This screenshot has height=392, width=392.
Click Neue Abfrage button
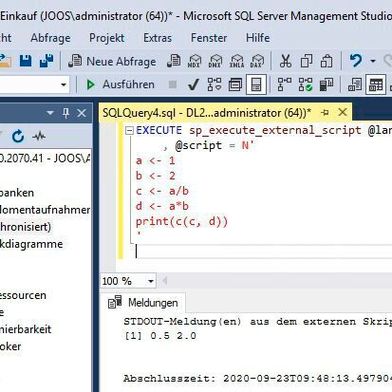pos(112,61)
